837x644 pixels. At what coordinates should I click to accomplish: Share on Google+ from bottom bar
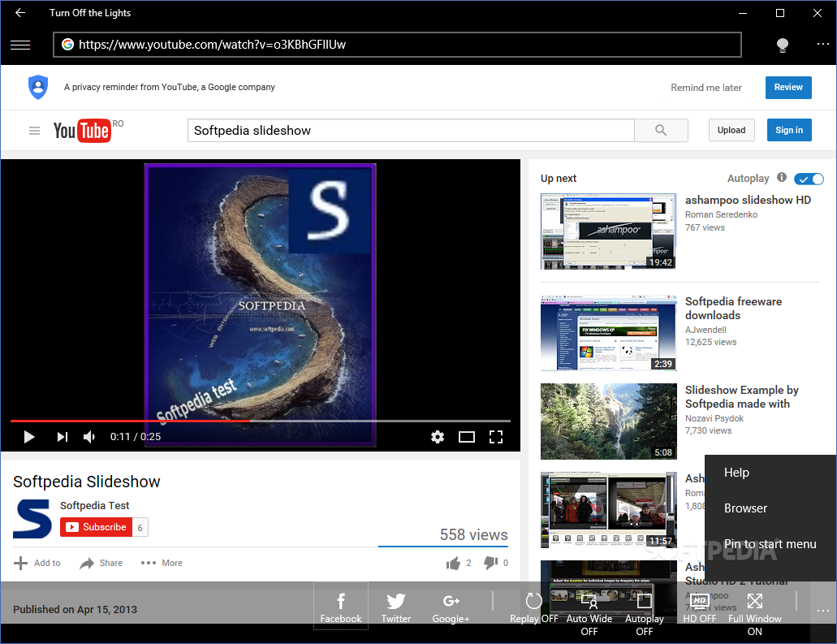pos(451,606)
